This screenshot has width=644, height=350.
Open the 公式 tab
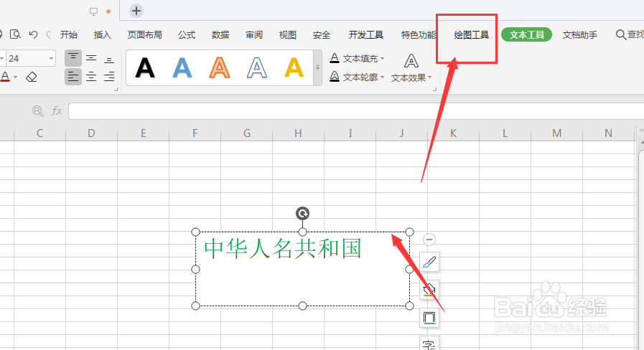tap(187, 35)
